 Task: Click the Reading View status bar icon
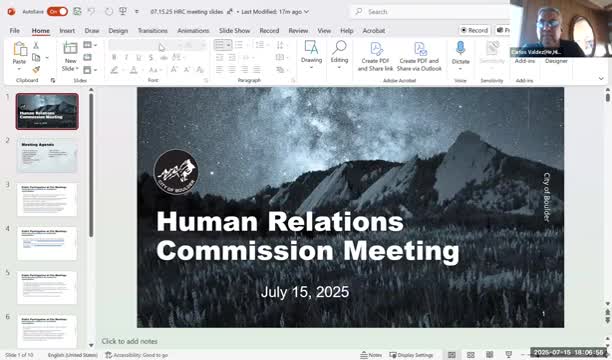(489, 355)
